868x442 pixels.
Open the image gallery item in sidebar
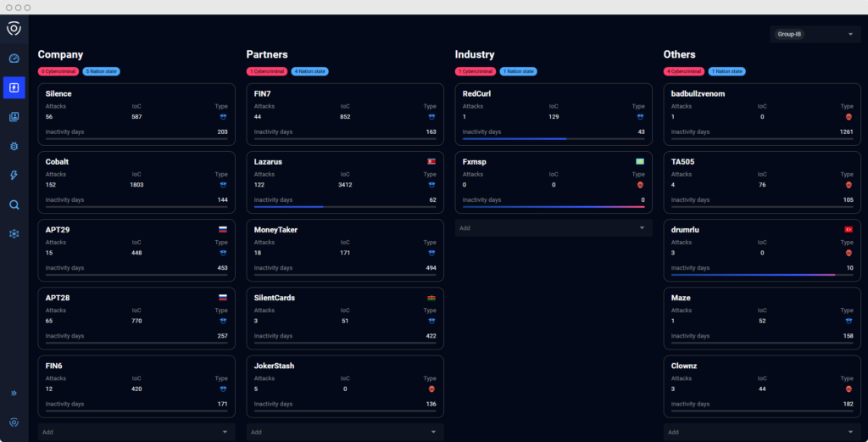tap(14, 117)
